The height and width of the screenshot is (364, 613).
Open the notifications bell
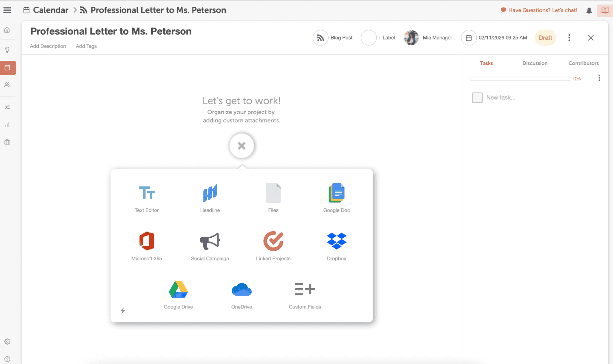tap(589, 10)
